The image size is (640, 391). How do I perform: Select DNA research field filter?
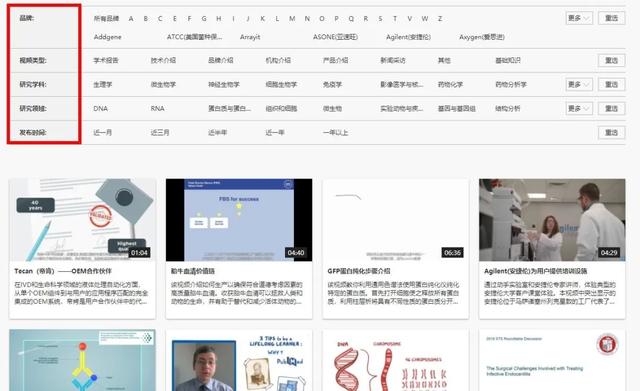pyautogui.click(x=100, y=109)
